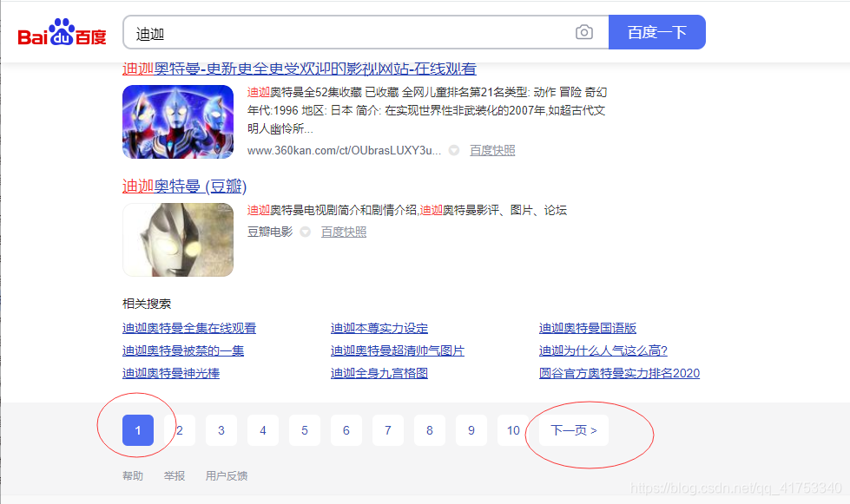Go to results page 2
This screenshot has height=504, width=850.
(x=180, y=430)
